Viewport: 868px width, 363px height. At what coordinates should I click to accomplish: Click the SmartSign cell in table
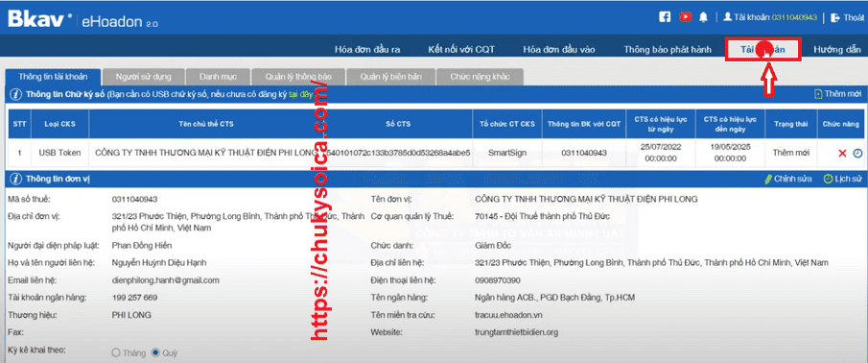pos(507,153)
